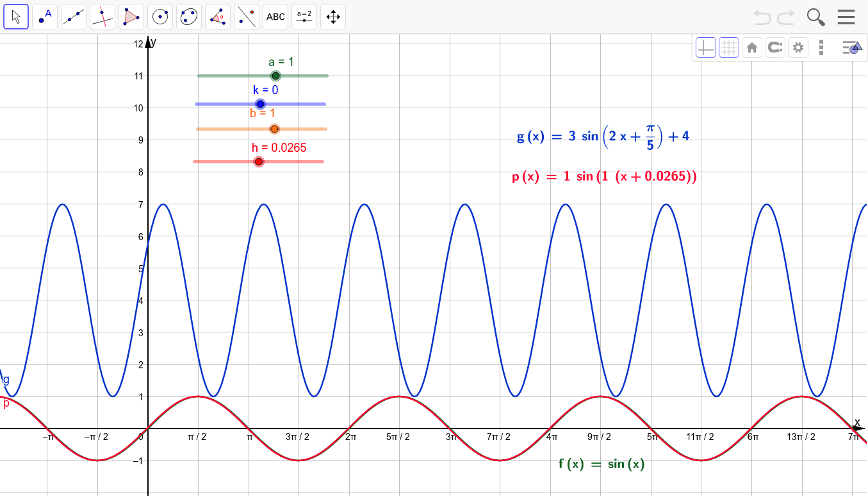Select the f(x) = sin(x) label

pyautogui.click(x=602, y=464)
